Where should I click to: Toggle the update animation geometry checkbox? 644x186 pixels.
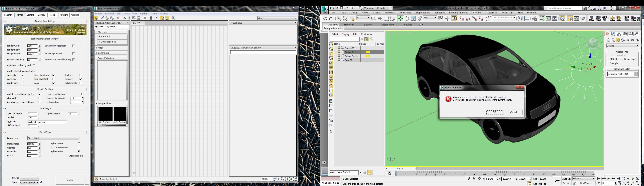(39, 94)
